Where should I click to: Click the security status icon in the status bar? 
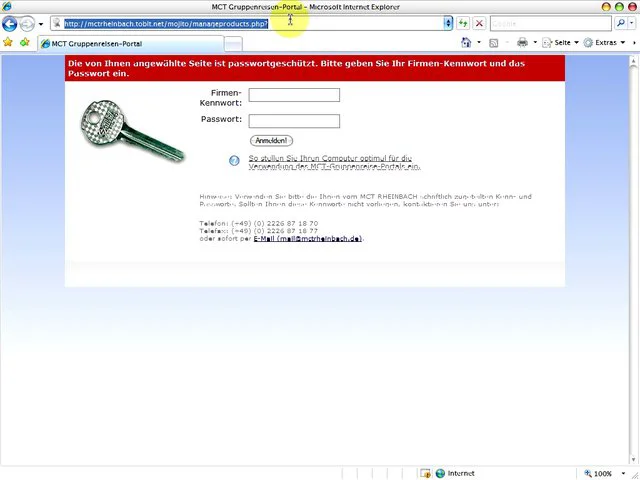425,473
